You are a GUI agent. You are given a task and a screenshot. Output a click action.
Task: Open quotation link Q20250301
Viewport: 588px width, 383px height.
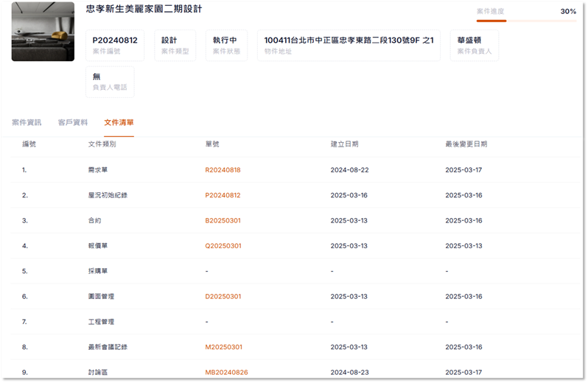coord(223,246)
